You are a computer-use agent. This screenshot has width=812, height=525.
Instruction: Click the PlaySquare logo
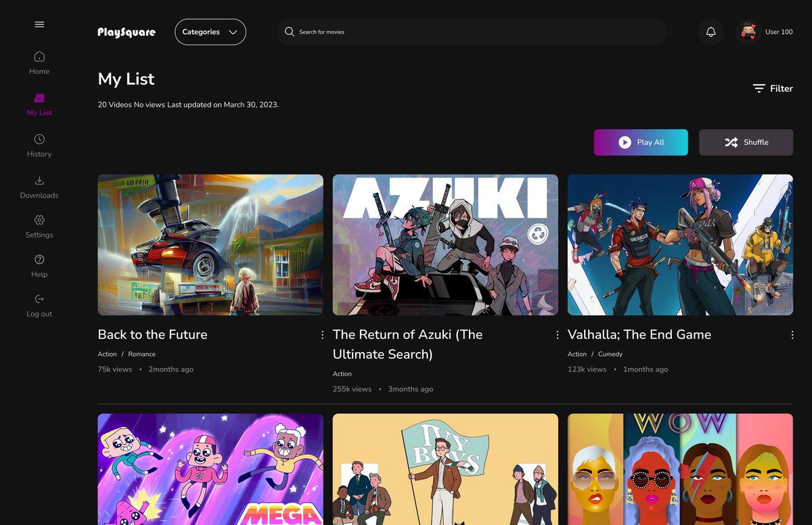point(127,32)
